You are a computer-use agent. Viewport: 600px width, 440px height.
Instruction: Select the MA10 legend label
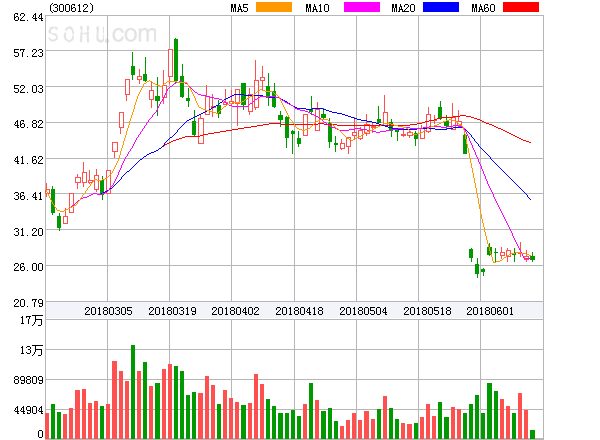[x=317, y=8]
